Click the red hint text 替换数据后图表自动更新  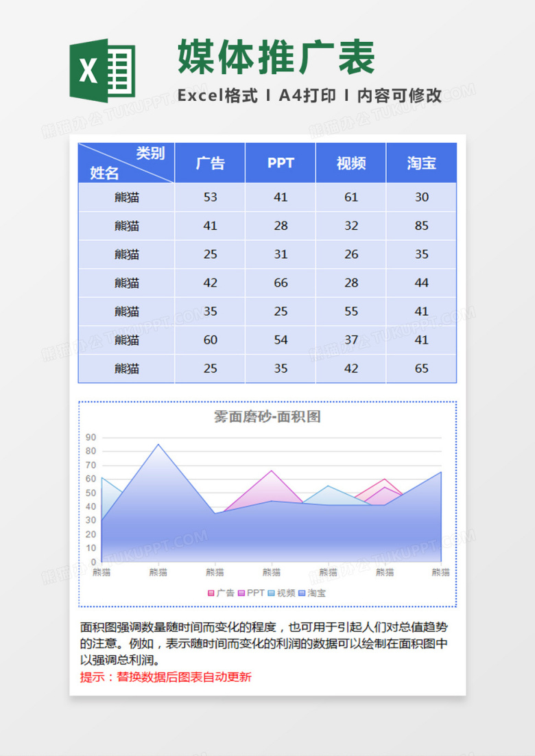(x=184, y=677)
